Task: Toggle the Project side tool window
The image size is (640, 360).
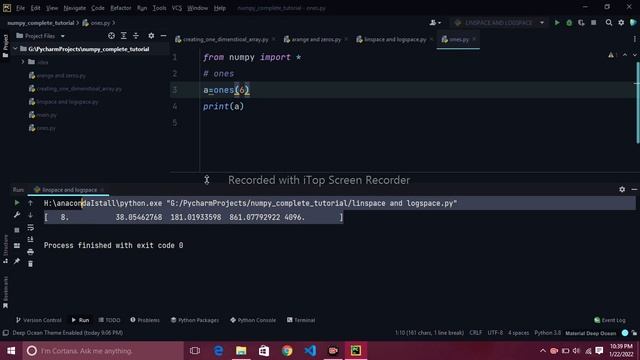Action: [5, 46]
